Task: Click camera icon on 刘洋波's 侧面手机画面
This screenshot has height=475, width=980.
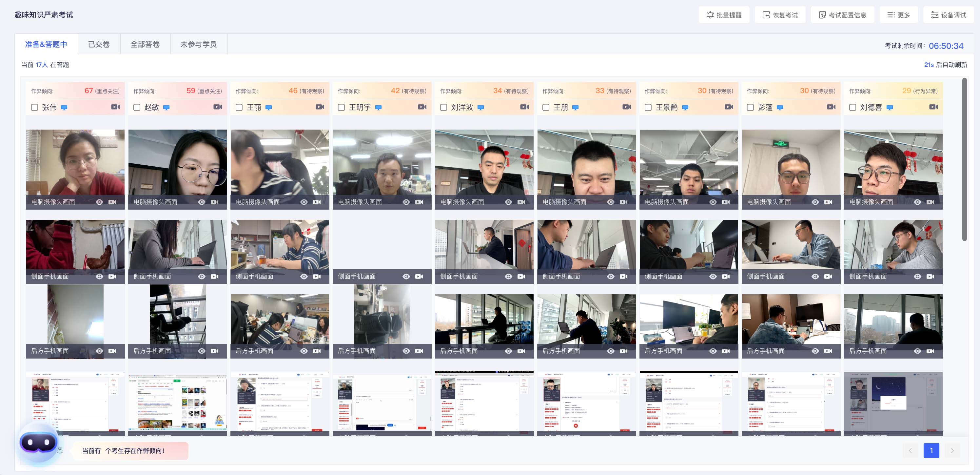Action: pos(521,277)
